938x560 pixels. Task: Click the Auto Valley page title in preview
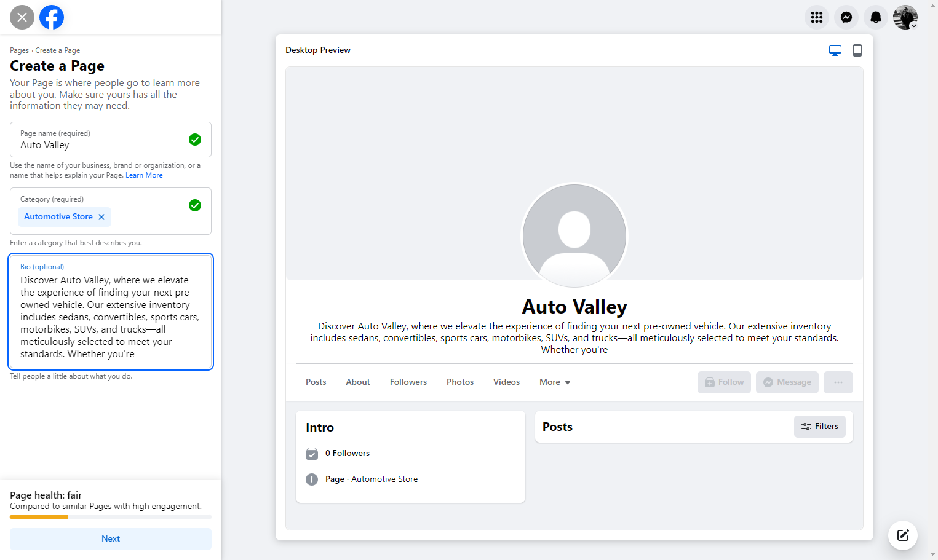(x=574, y=306)
